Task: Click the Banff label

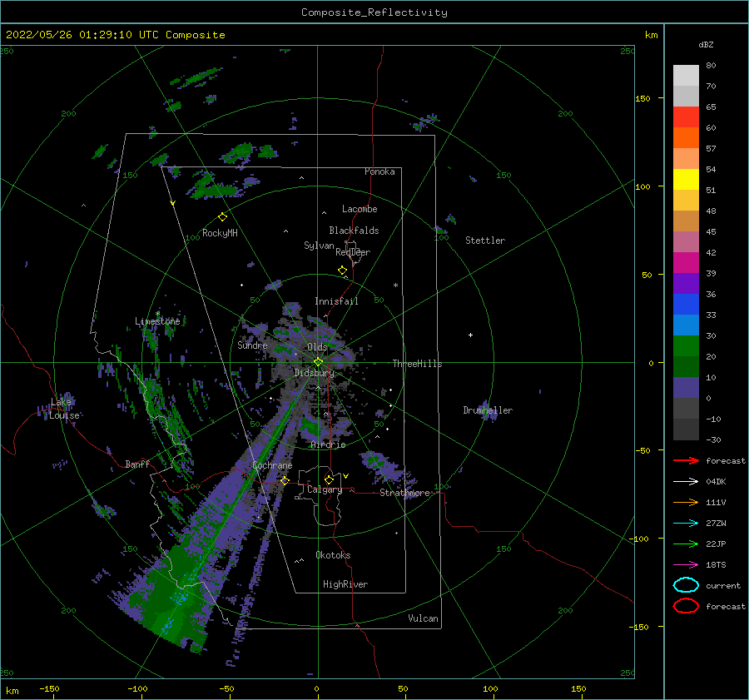Action: 137,464
